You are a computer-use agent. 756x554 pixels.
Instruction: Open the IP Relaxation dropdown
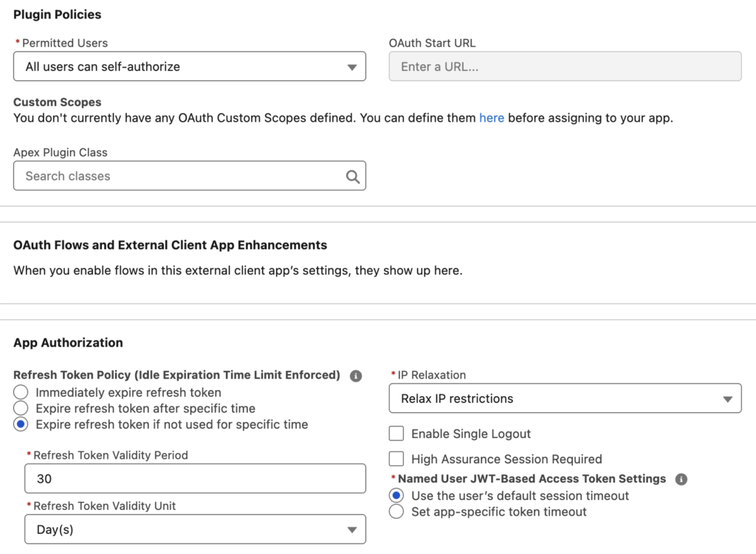tap(565, 398)
